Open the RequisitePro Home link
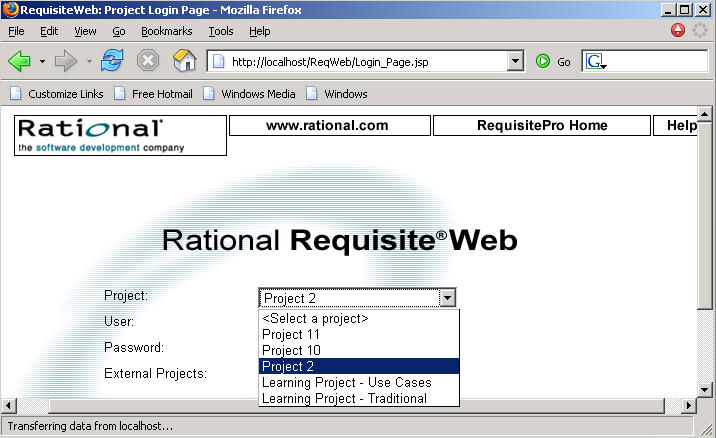Image resolution: width=716 pixels, height=438 pixels. tap(541, 126)
